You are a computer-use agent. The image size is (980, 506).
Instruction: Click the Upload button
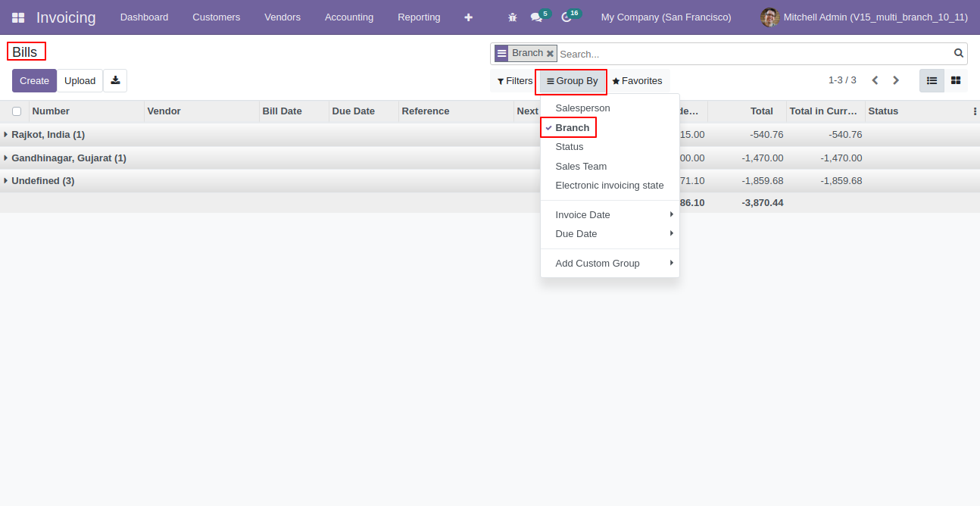[x=80, y=80]
